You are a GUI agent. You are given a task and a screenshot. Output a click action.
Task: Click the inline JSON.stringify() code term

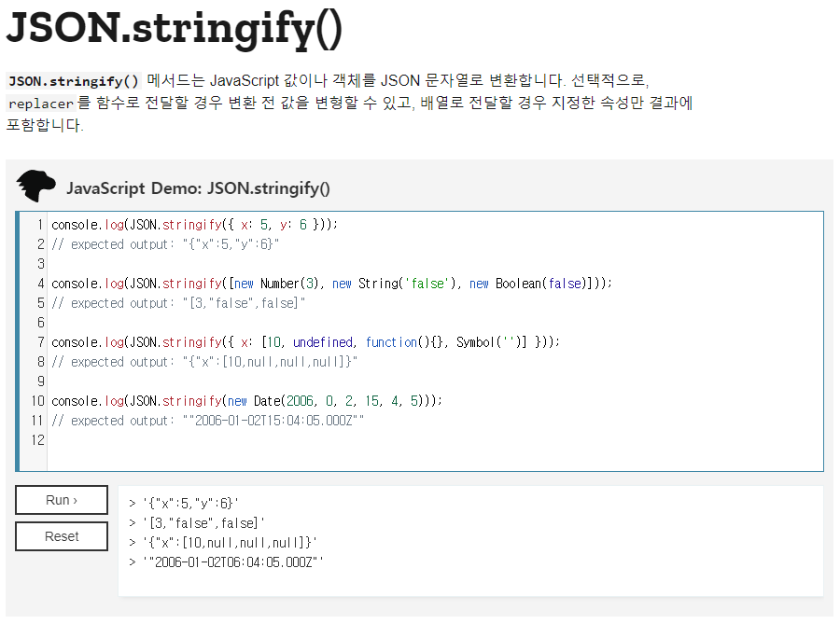pyautogui.click(x=74, y=81)
